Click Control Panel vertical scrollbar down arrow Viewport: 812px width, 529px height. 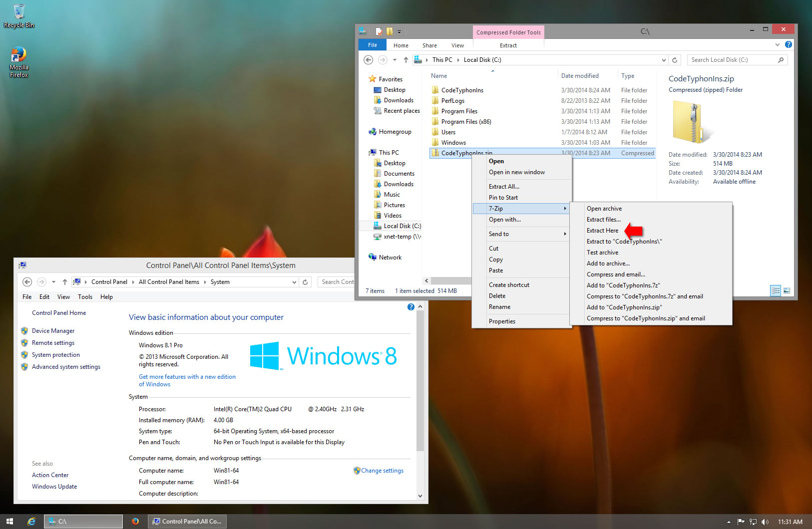(420, 496)
